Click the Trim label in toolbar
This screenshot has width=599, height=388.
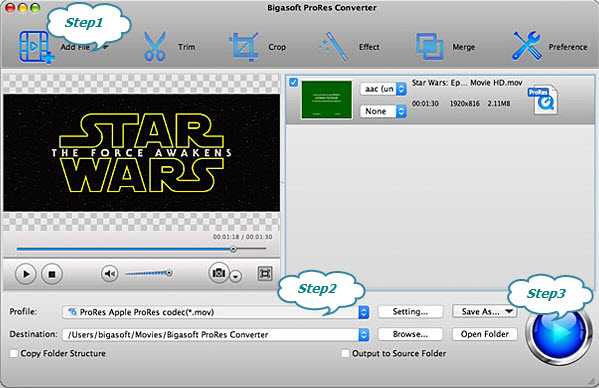[186, 47]
